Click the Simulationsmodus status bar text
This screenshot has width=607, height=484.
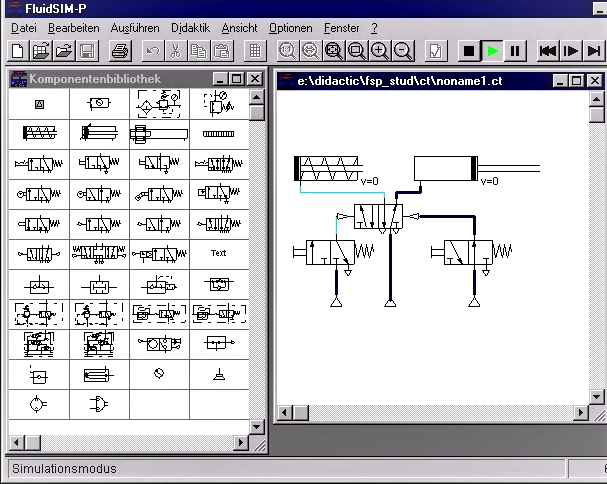pyautogui.click(x=64, y=469)
